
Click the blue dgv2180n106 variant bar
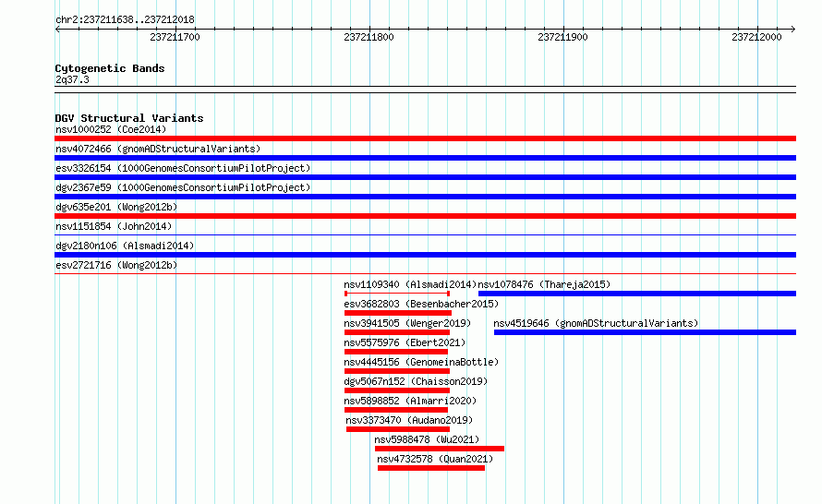425,255
